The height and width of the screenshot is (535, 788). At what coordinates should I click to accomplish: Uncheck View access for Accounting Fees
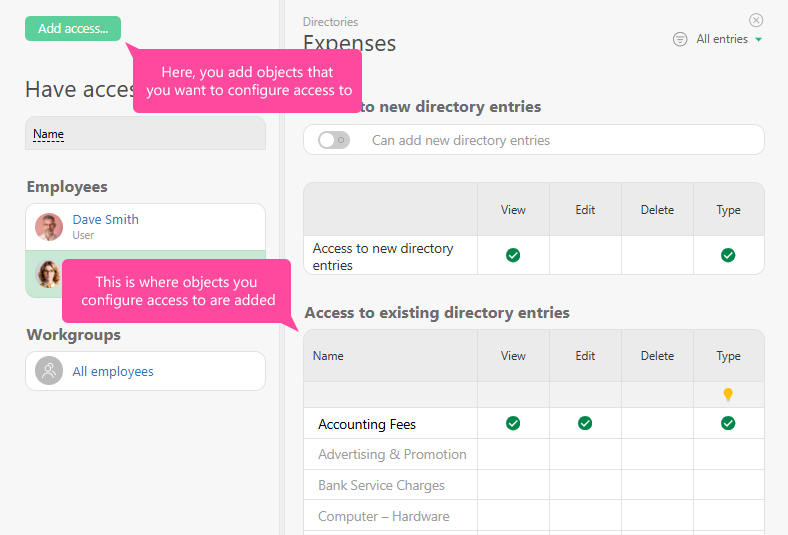[513, 424]
